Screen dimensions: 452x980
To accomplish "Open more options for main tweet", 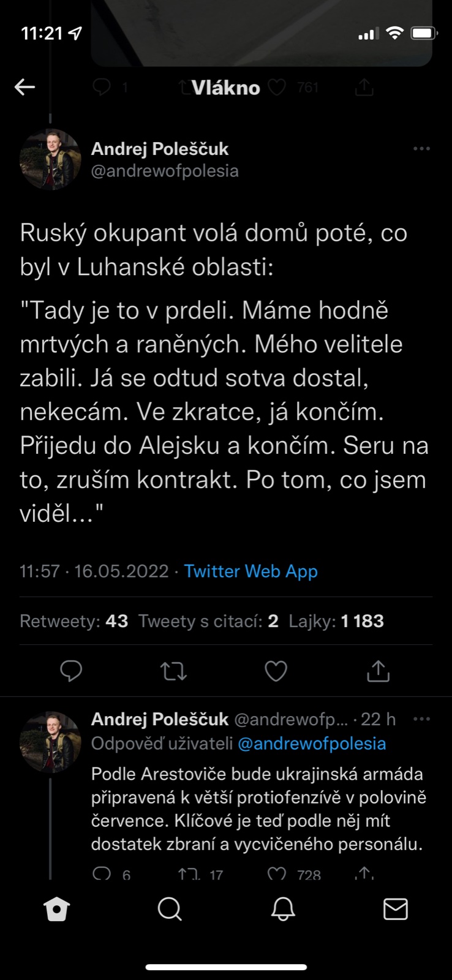I will coord(421,149).
